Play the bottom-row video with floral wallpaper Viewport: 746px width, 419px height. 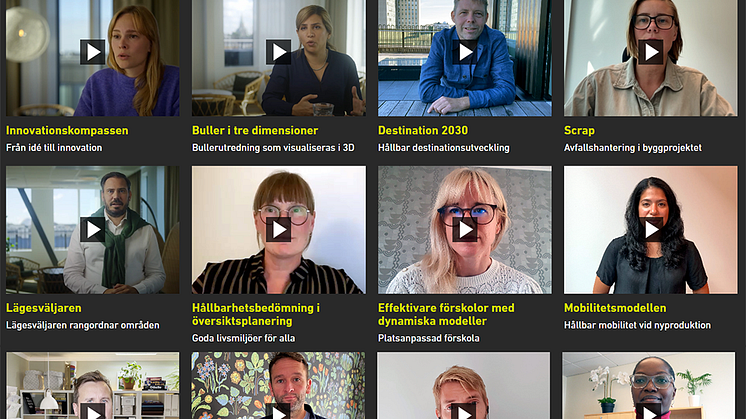point(279,412)
